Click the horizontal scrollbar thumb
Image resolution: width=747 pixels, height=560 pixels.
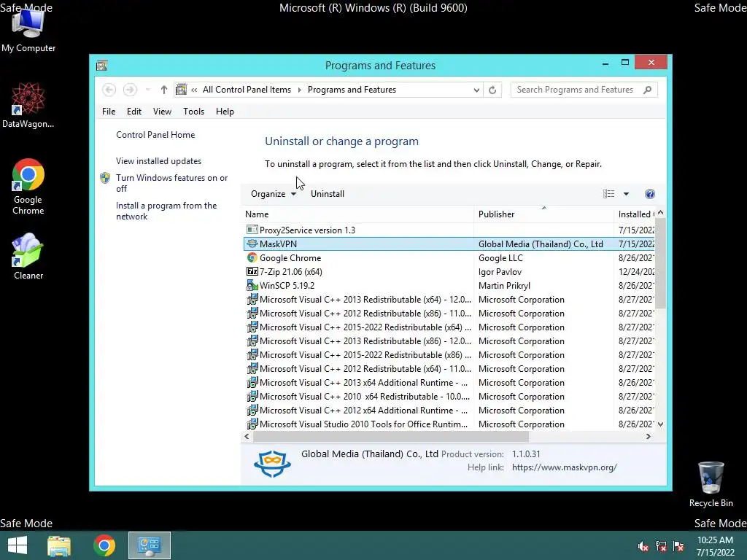(x=391, y=436)
